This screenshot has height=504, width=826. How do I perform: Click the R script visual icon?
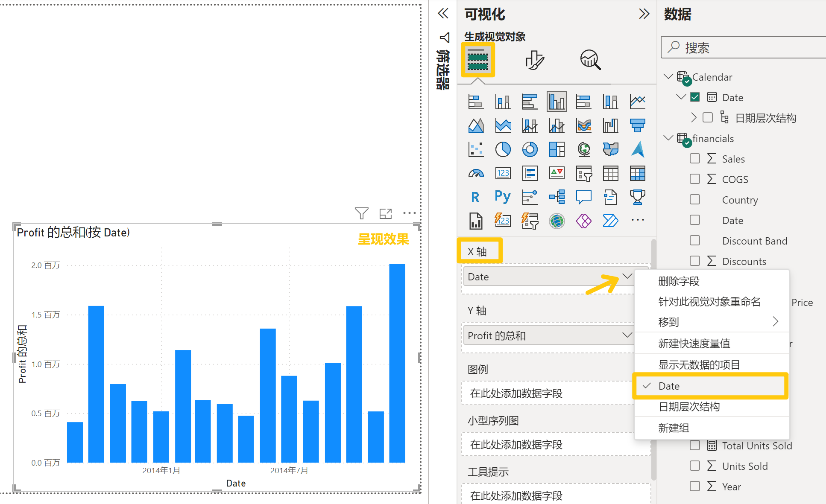(x=475, y=197)
